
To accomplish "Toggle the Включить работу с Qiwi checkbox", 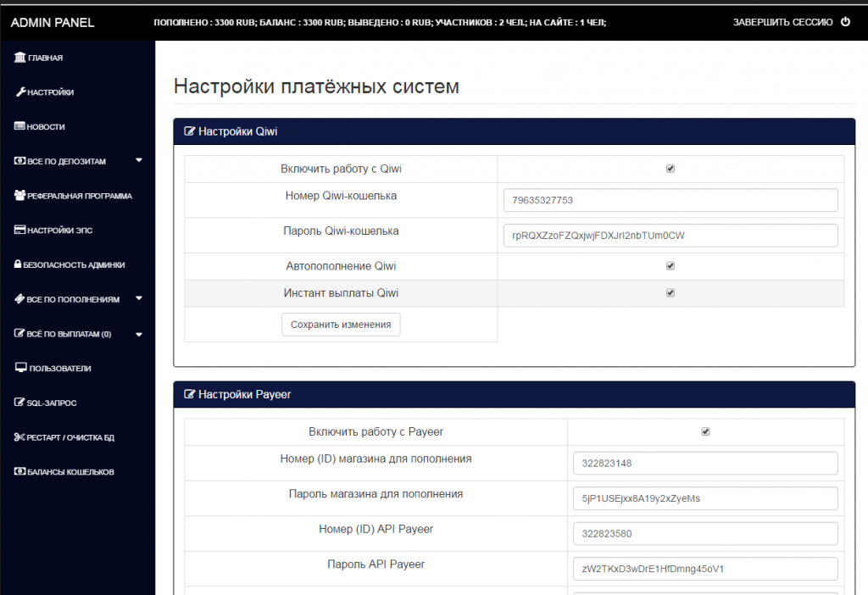I will click(x=670, y=169).
